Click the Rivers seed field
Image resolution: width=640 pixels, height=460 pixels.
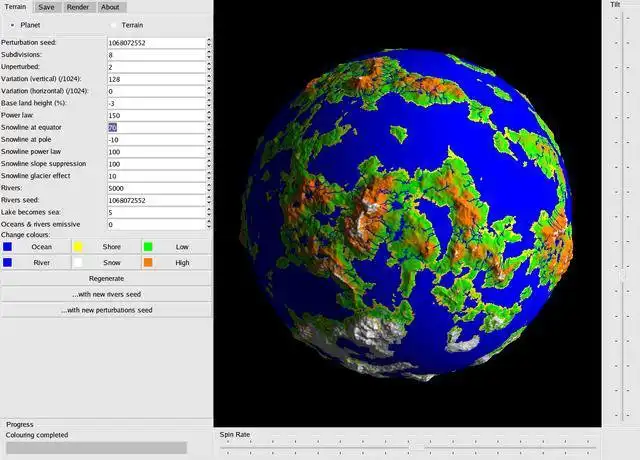157,200
